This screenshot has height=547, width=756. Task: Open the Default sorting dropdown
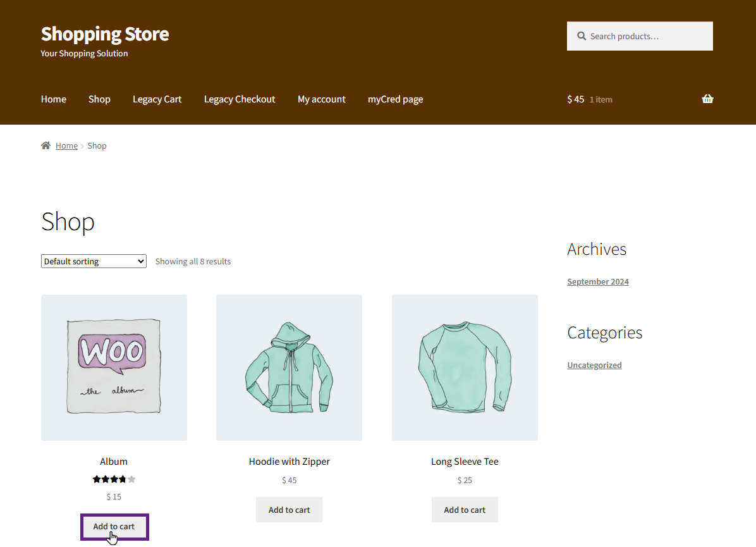click(94, 261)
